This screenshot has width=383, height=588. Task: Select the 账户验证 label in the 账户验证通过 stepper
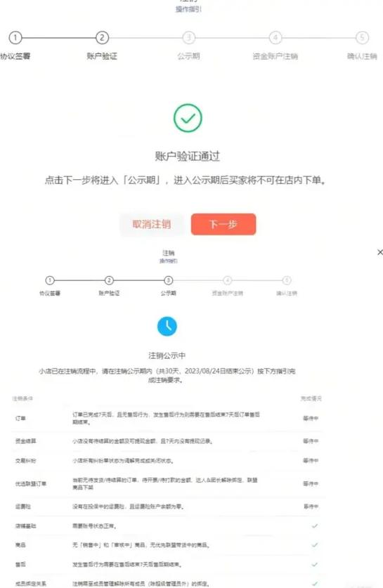pyautogui.click(x=102, y=56)
